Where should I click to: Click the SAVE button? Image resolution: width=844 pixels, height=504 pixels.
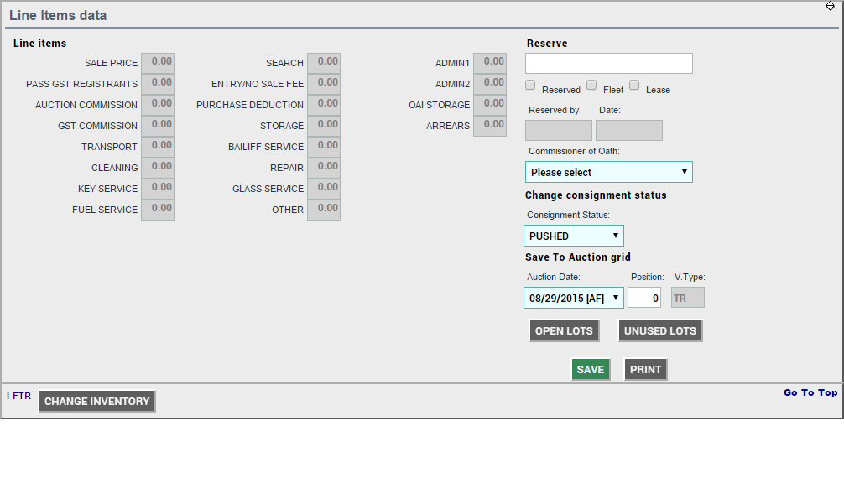coord(590,370)
